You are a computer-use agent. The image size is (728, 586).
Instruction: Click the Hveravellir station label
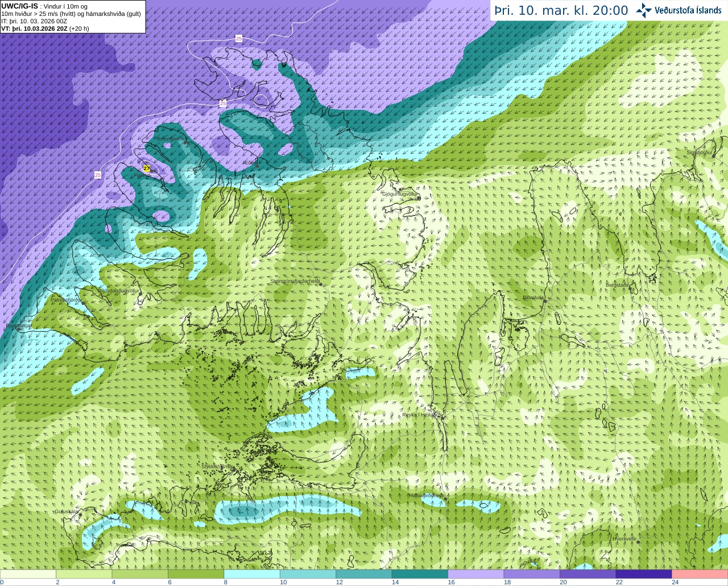pyautogui.click(x=624, y=539)
